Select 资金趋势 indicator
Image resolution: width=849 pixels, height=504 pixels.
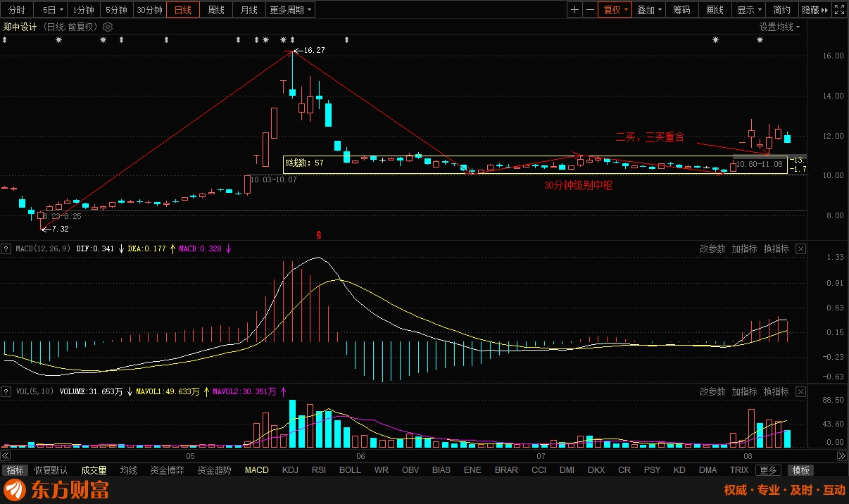pos(214,470)
